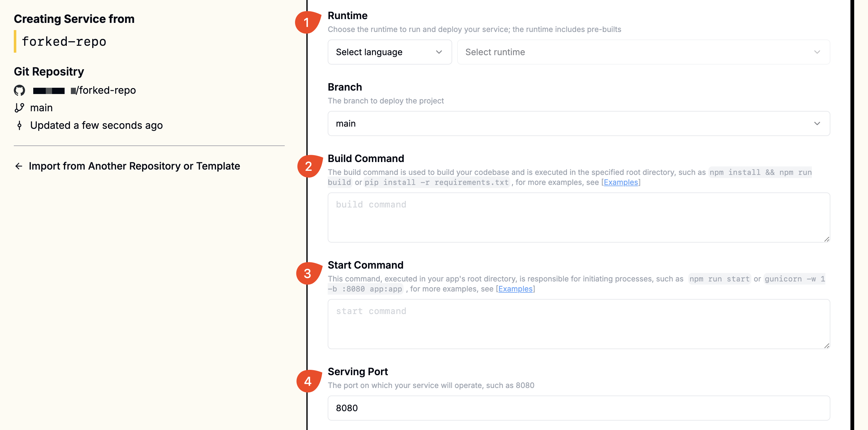Click the back arrow icon for Import

(19, 166)
